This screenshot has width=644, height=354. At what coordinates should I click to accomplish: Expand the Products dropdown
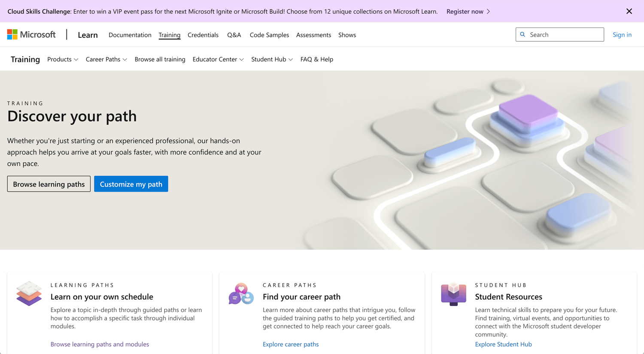(x=63, y=59)
